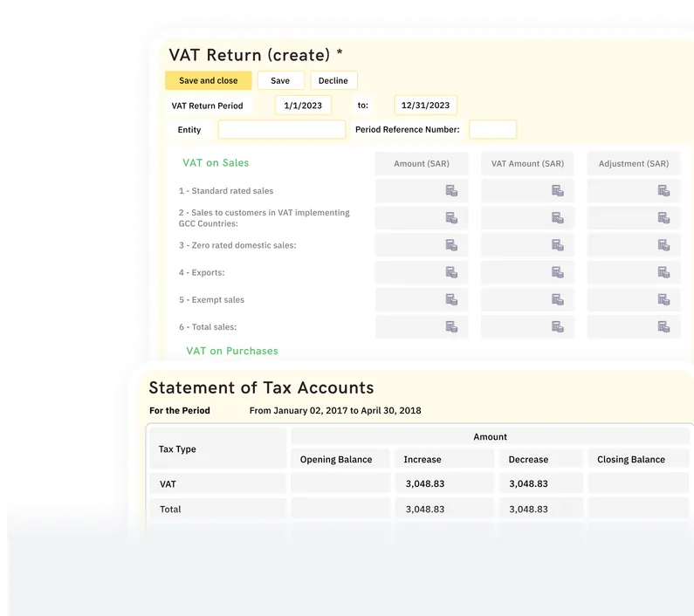Open calculator for GCC Countries sales VAT Amount
Screen dimensions: 694x616
click(558, 218)
